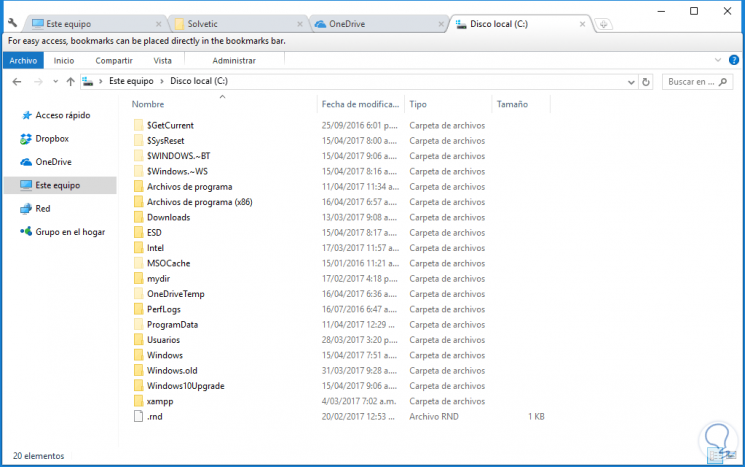
Task: Select the ESD folder icon
Action: [x=138, y=232]
